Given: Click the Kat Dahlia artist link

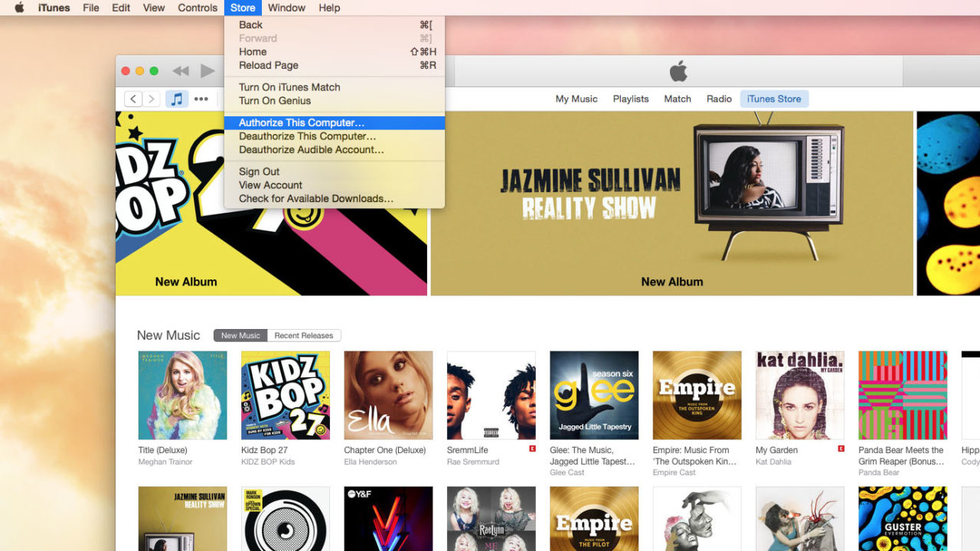Looking at the screenshot, I should (x=773, y=462).
